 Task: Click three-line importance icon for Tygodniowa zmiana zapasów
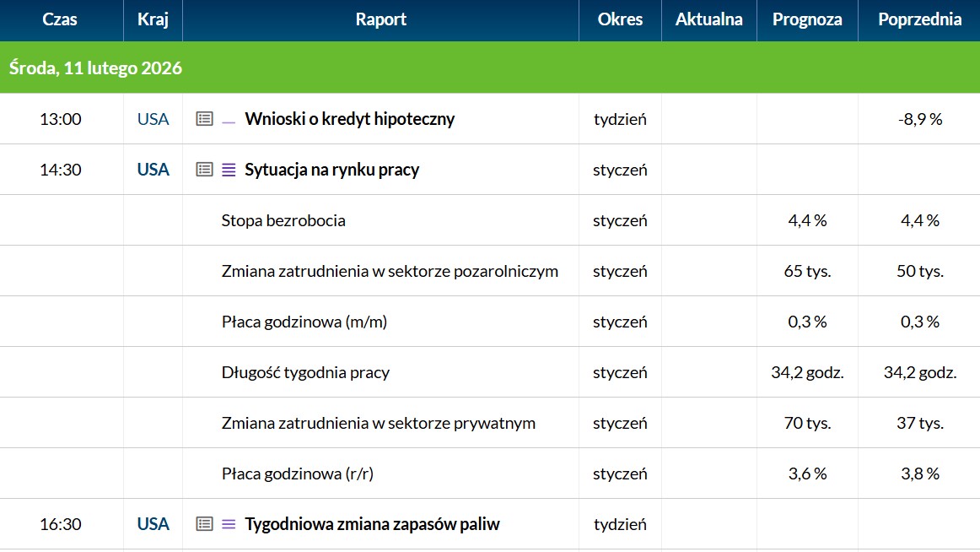pyautogui.click(x=229, y=524)
